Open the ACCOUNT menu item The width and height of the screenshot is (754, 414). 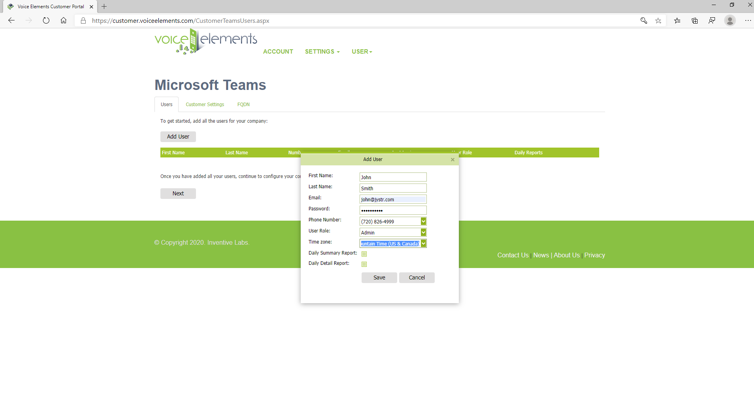click(278, 51)
